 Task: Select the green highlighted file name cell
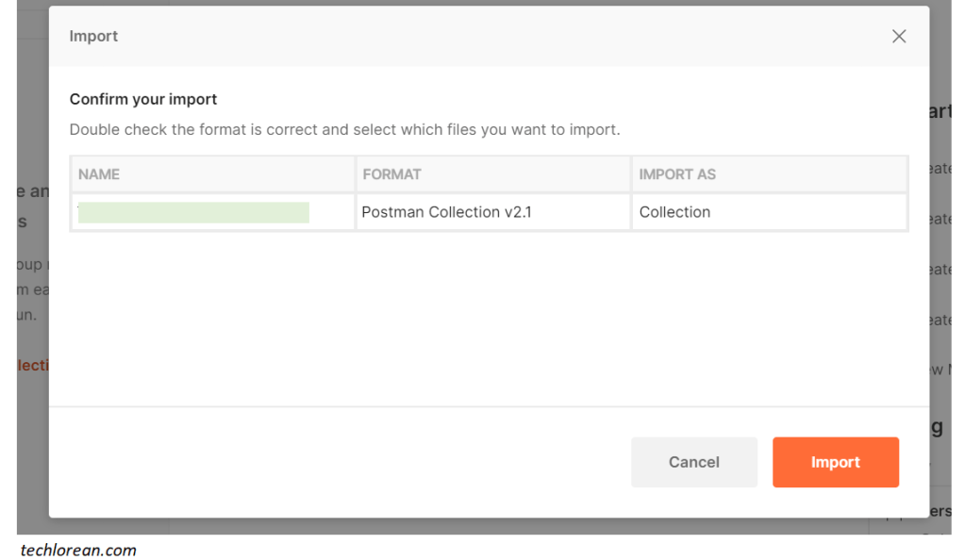coord(193,212)
